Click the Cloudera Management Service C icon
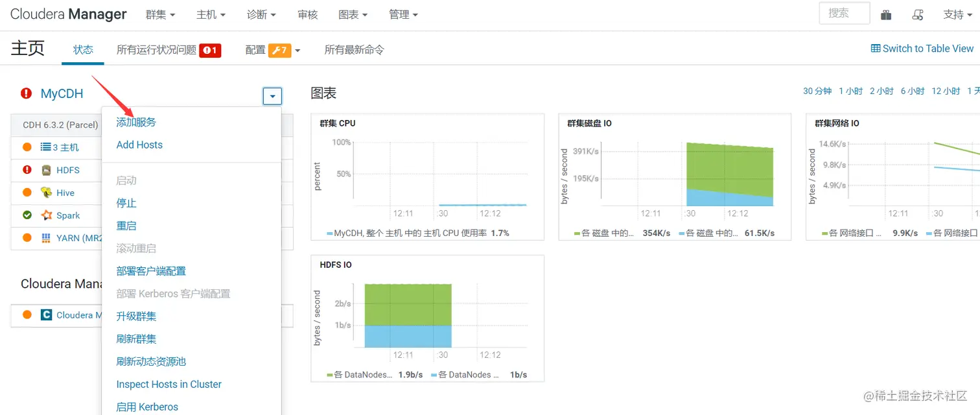 46,315
